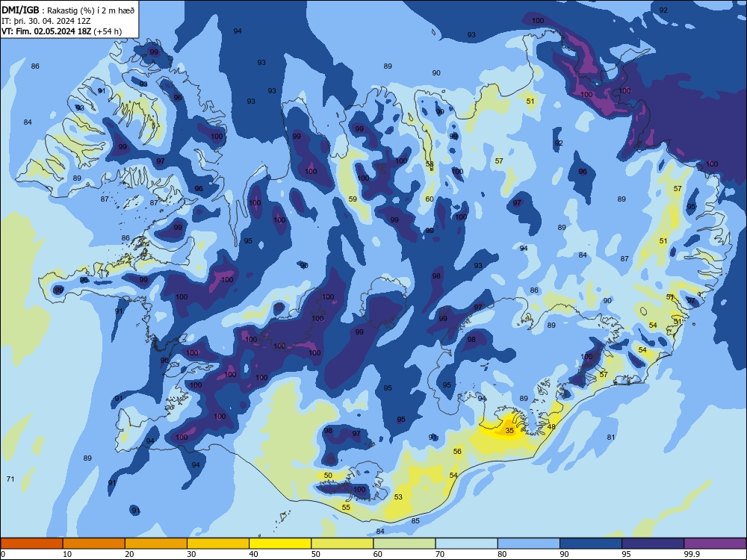Image resolution: width=747 pixels, height=560 pixels.
Task: Click the '95' legend tick label under the colorbar
Action: 626,554
